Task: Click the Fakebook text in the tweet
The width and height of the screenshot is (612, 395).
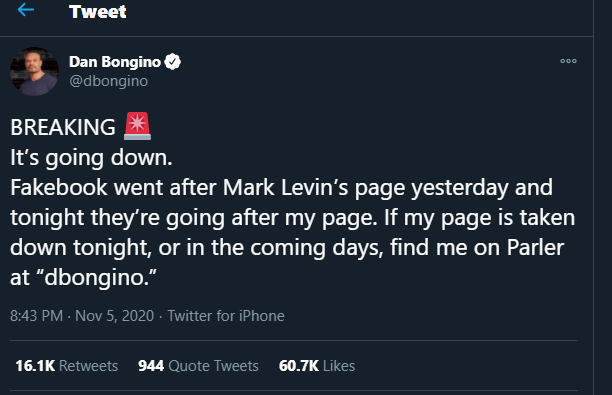Action: (59, 187)
